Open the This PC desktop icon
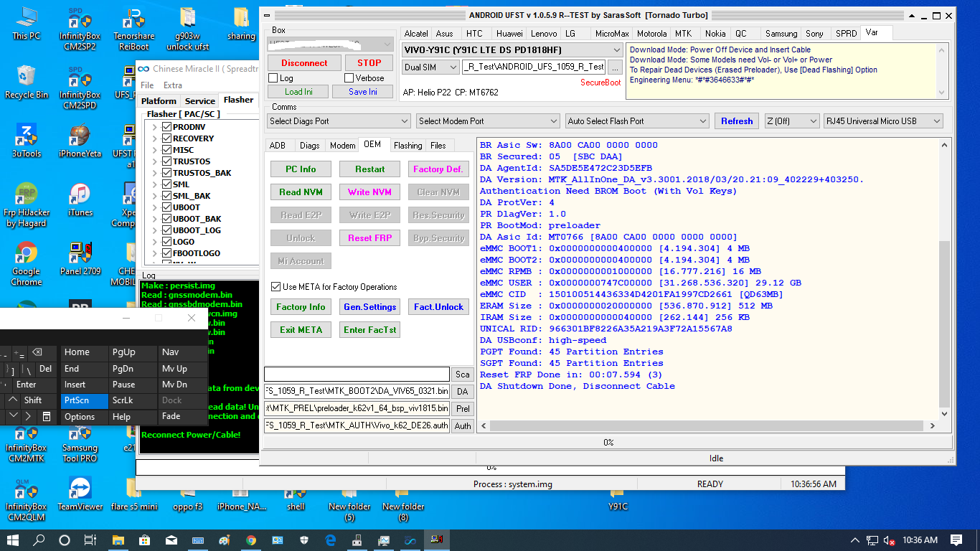The image size is (980, 551). pos(27,23)
